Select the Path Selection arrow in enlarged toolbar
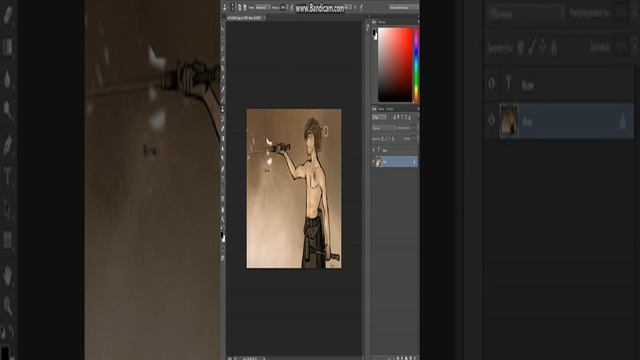 click(x=7, y=208)
